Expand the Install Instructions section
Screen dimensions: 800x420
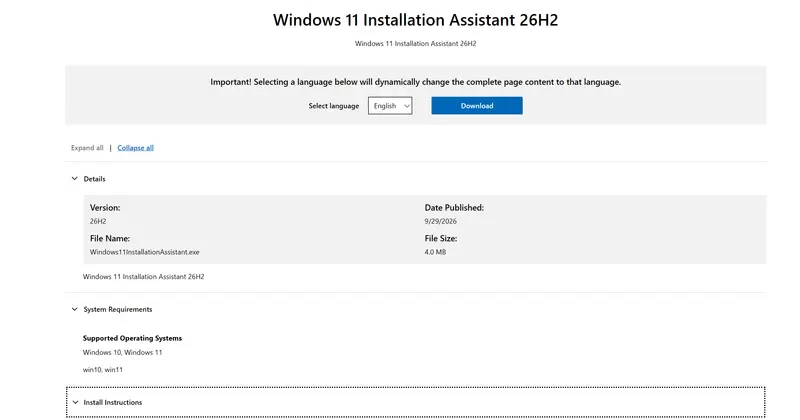point(415,402)
